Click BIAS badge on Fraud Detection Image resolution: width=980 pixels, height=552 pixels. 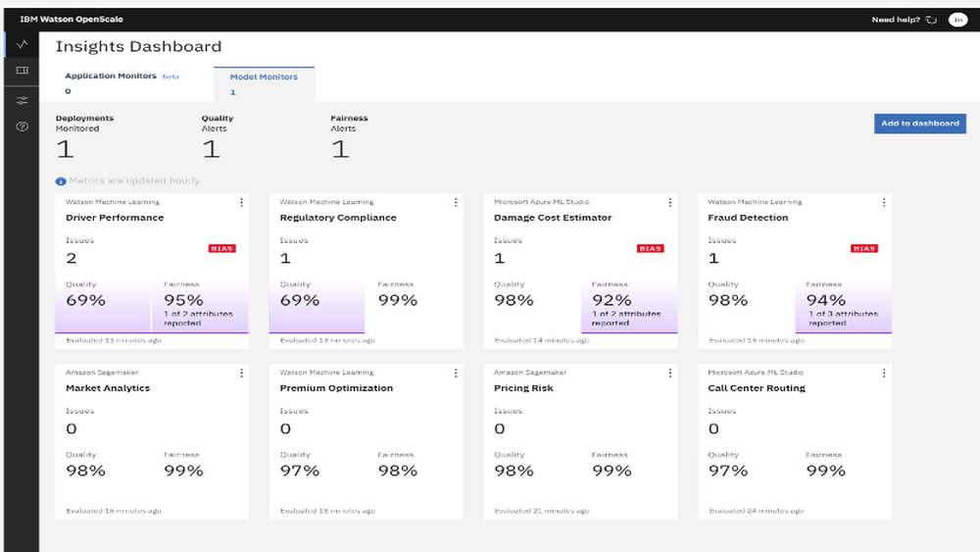pos(864,249)
